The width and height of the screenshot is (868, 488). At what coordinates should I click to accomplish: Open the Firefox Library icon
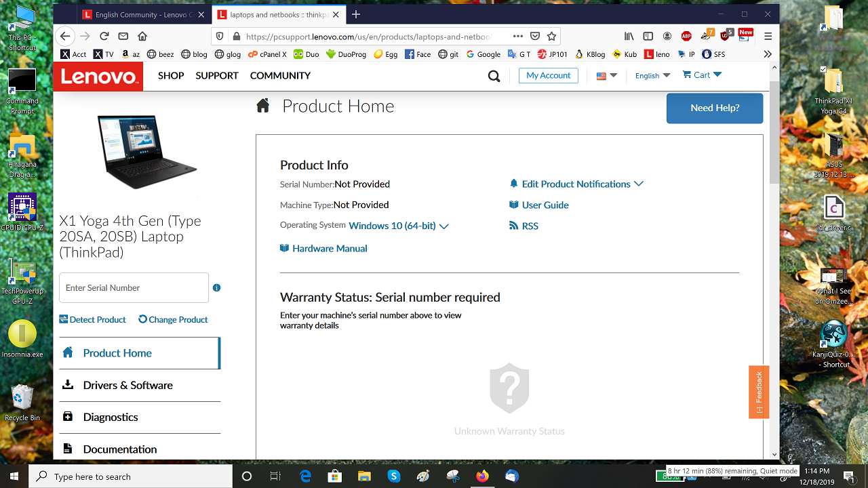pyautogui.click(x=629, y=37)
